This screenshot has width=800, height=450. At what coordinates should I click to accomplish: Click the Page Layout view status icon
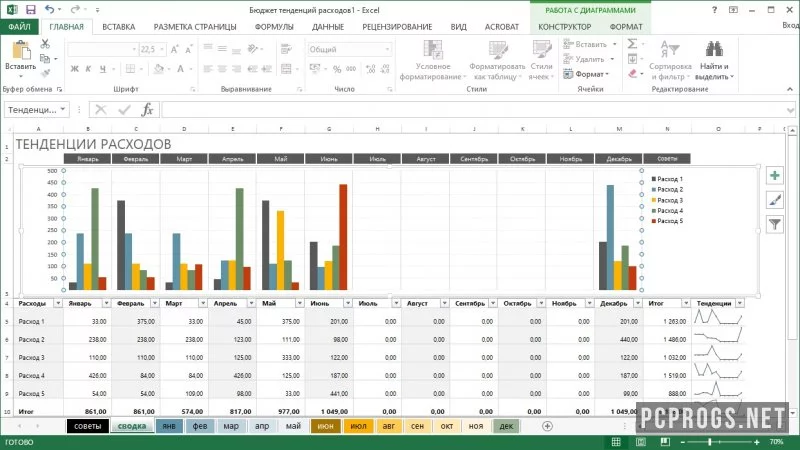click(641, 442)
